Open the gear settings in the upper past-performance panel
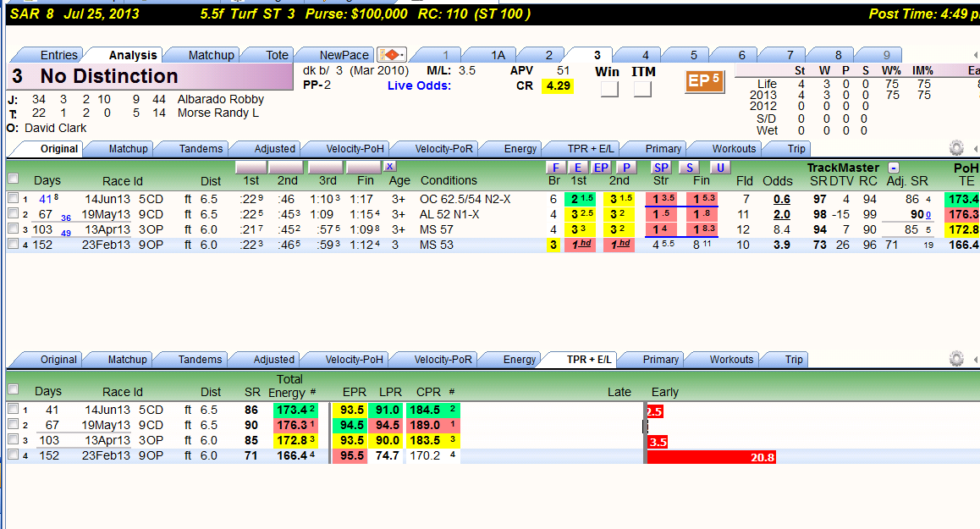 tap(956, 148)
